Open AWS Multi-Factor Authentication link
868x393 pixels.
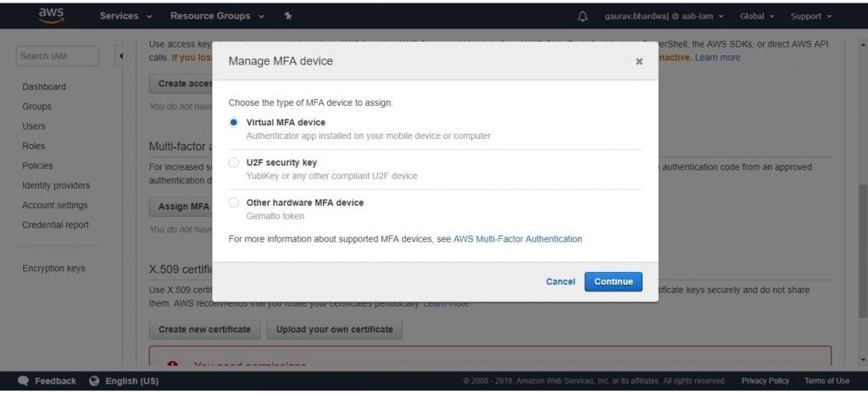[518, 239]
